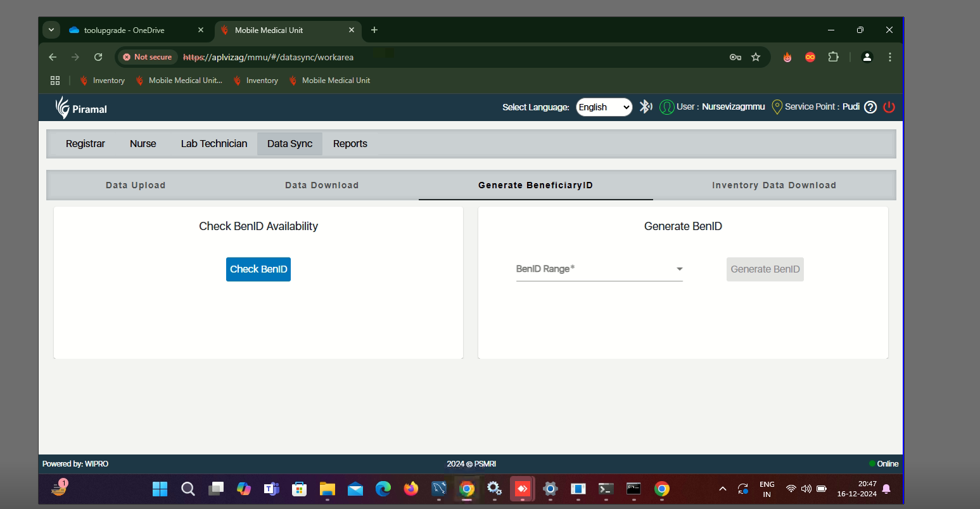
Task: Open File Explorer from the taskbar
Action: [x=327, y=489]
